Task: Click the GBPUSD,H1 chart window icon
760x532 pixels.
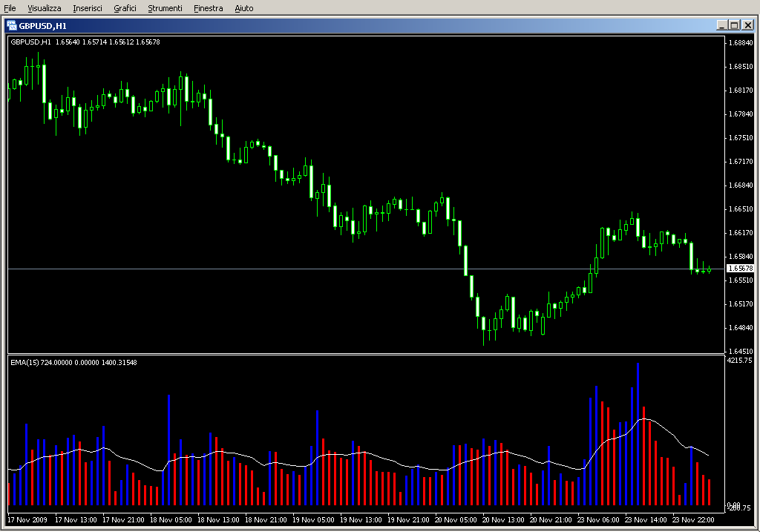Action: point(12,26)
